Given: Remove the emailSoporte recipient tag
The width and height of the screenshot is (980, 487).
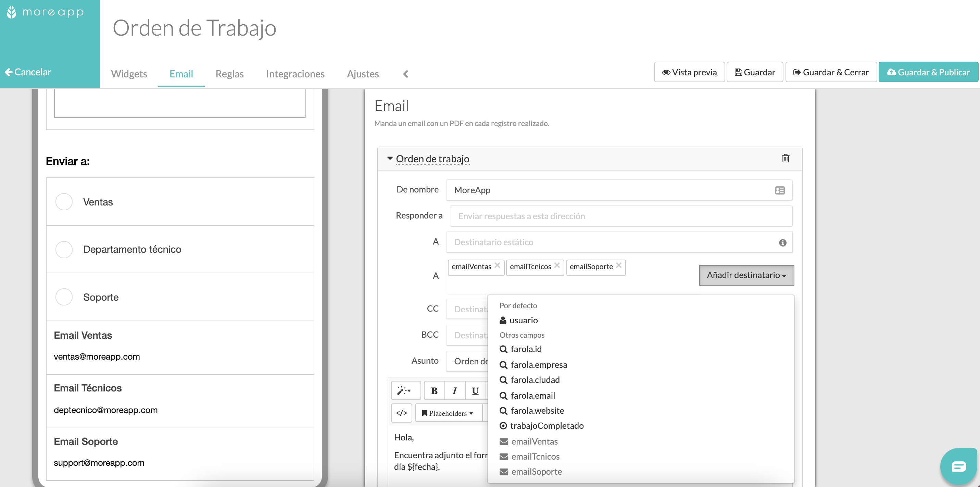Looking at the screenshot, I should tap(619, 265).
